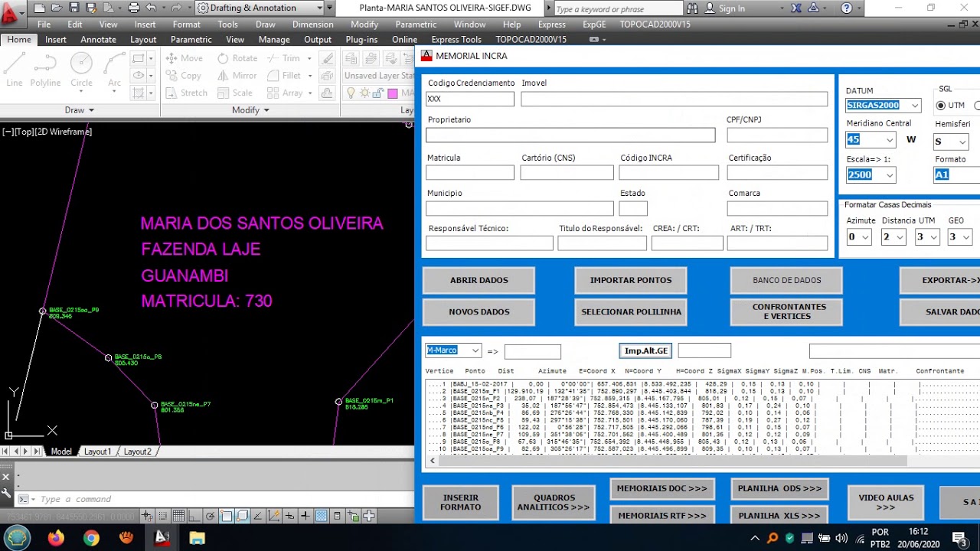Click the Scale tool

pos(234,93)
